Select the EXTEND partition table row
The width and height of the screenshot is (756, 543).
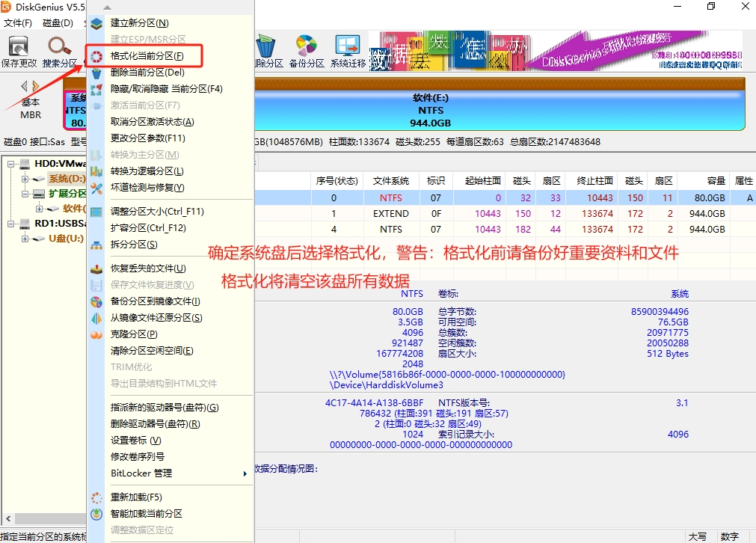504,214
